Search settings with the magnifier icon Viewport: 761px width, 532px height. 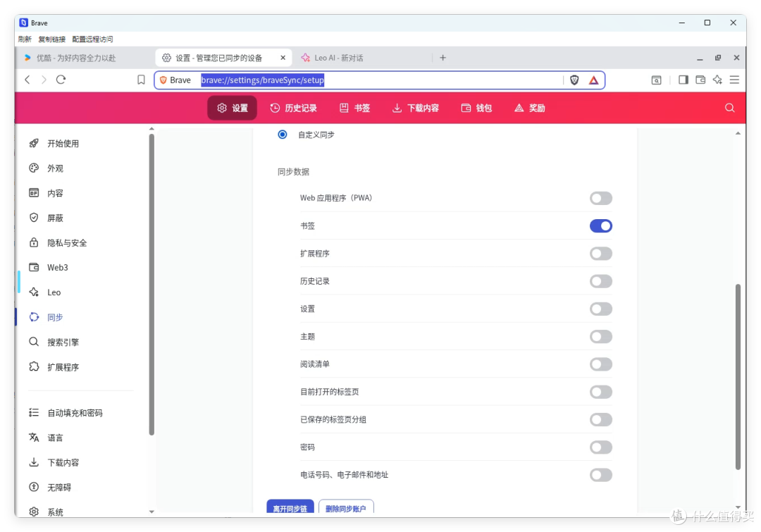click(x=729, y=108)
